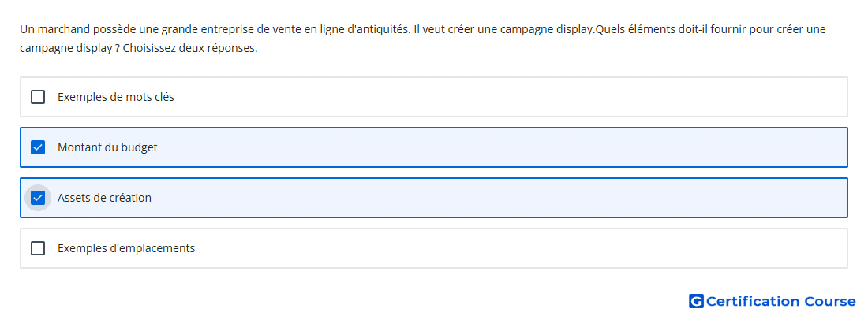
Task: Click the white checkmark icon beside Montant du budget
Action: (x=38, y=147)
